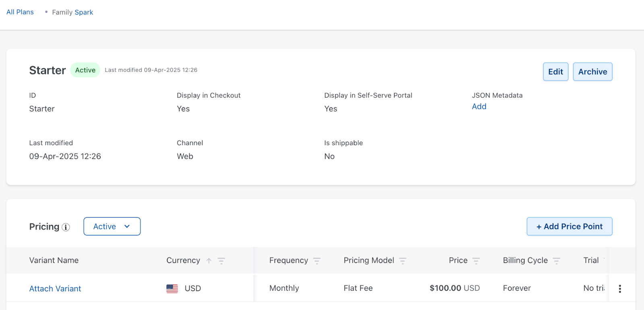644x310 pixels.
Task: Go back to All Plans breadcrumb
Action: click(20, 12)
